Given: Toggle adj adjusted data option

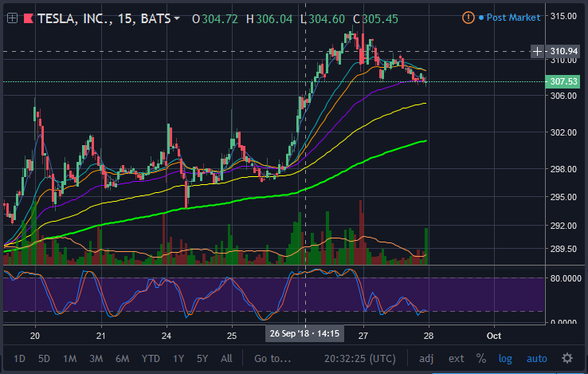Looking at the screenshot, I should [x=426, y=359].
